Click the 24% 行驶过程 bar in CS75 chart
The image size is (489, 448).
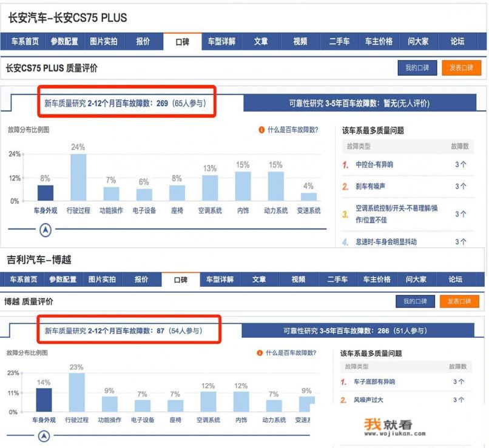point(78,177)
